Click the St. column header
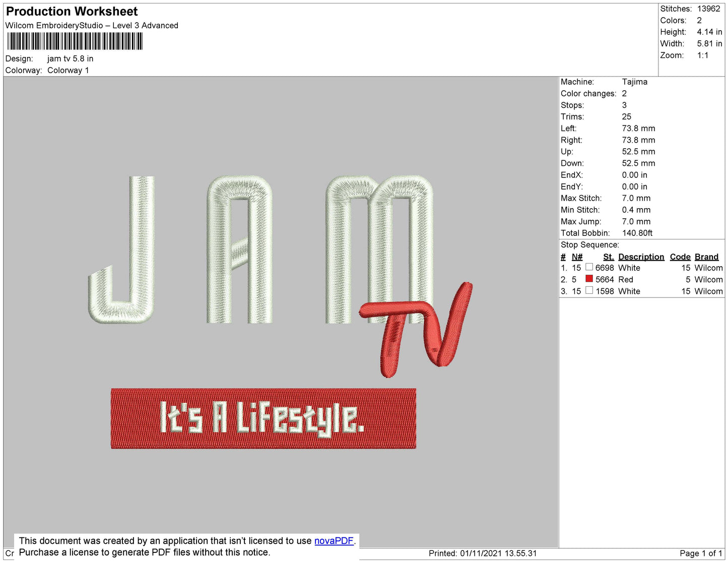 608,257
